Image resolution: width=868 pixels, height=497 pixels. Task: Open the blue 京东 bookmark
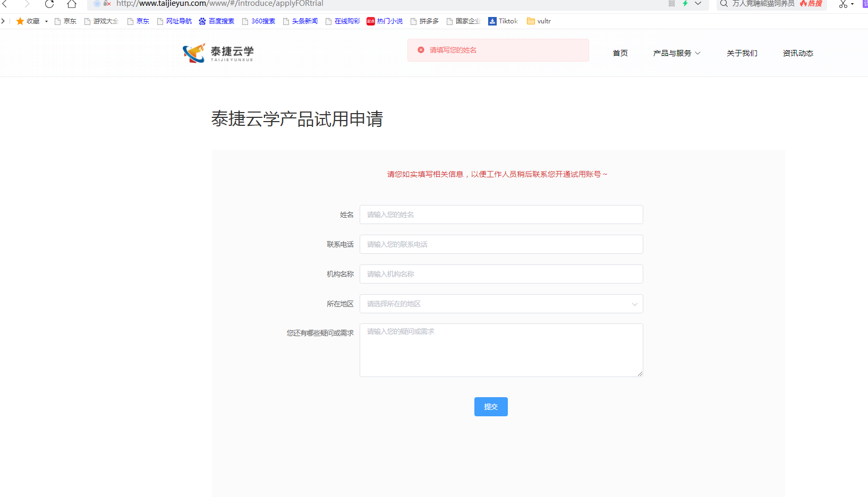click(x=138, y=21)
